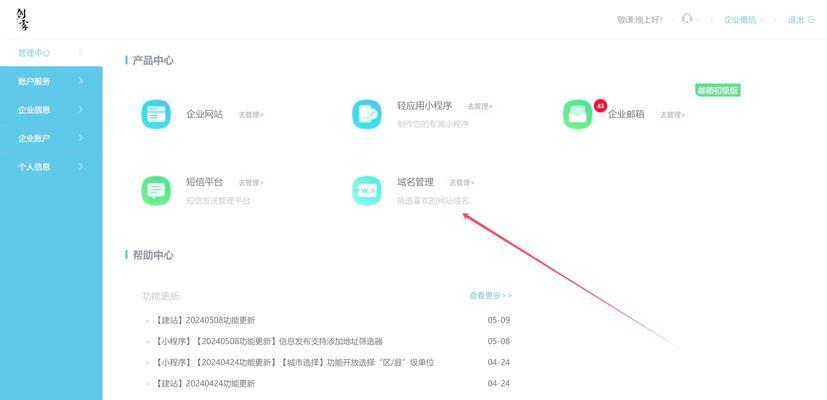Screen dimensions: 827x400
Task: Expand chevron beside 企业账户
Action: [x=81, y=138]
